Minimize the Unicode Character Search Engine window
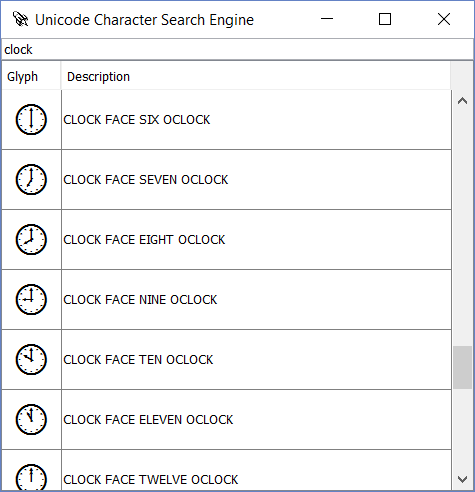This screenshot has height=492, width=475. pyautogui.click(x=327, y=19)
